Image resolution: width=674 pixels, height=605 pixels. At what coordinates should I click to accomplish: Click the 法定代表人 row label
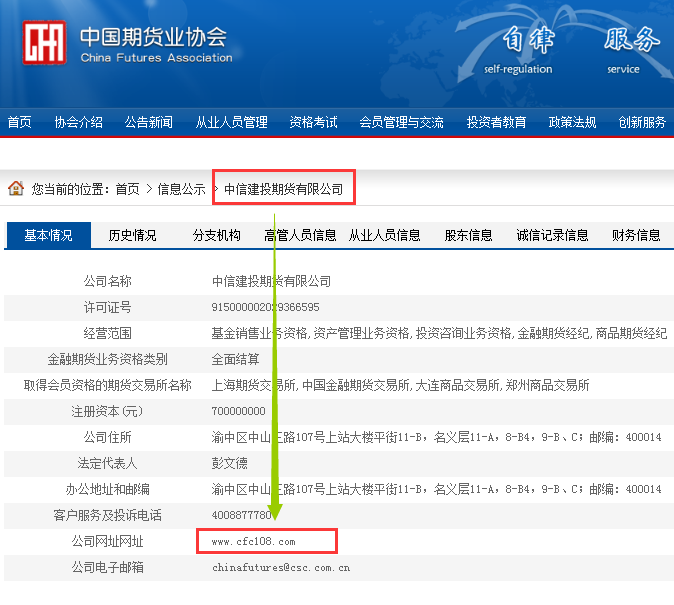click(107, 463)
